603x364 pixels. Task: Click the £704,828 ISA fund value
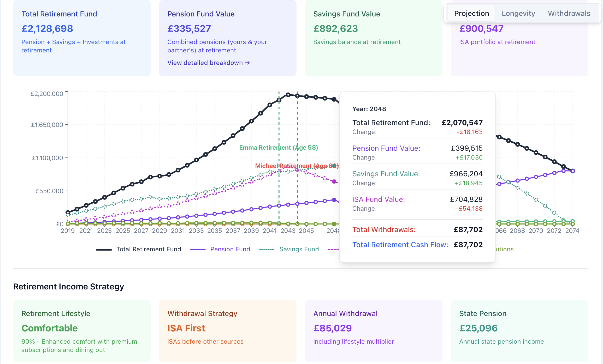coord(466,199)
